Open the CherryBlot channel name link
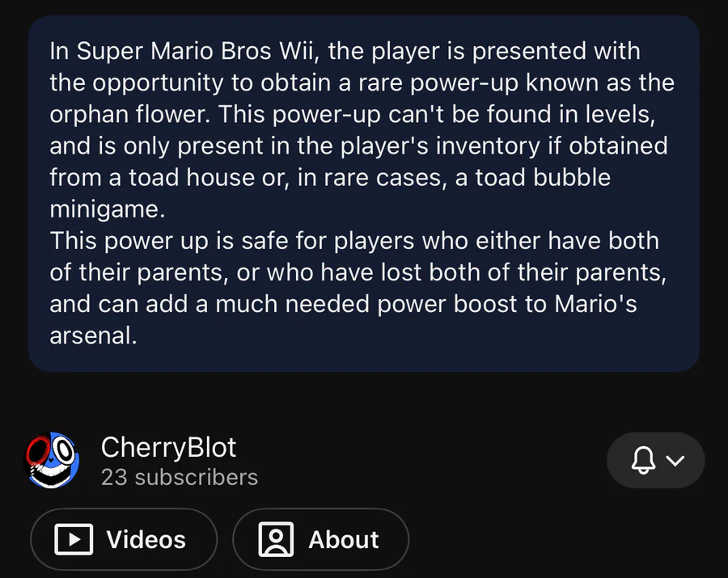Screen dimensions: 728x578 coord(168,447)
